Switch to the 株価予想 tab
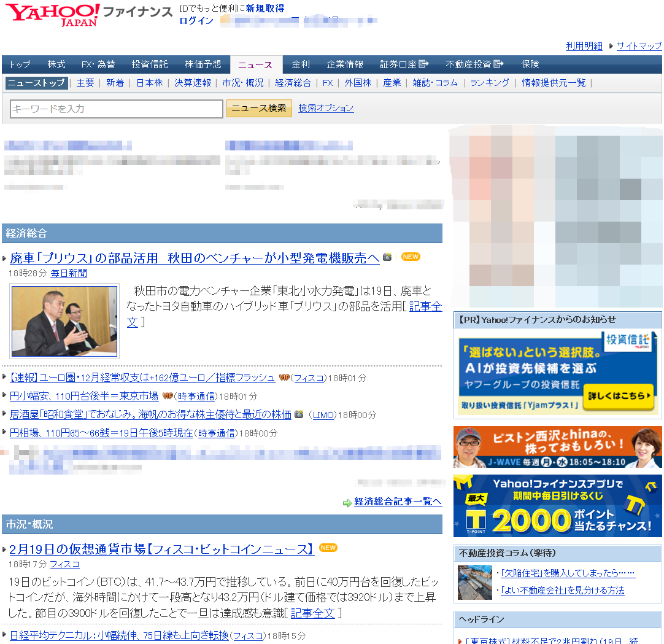The image size is (664, 644). click(x=203, y=64)
